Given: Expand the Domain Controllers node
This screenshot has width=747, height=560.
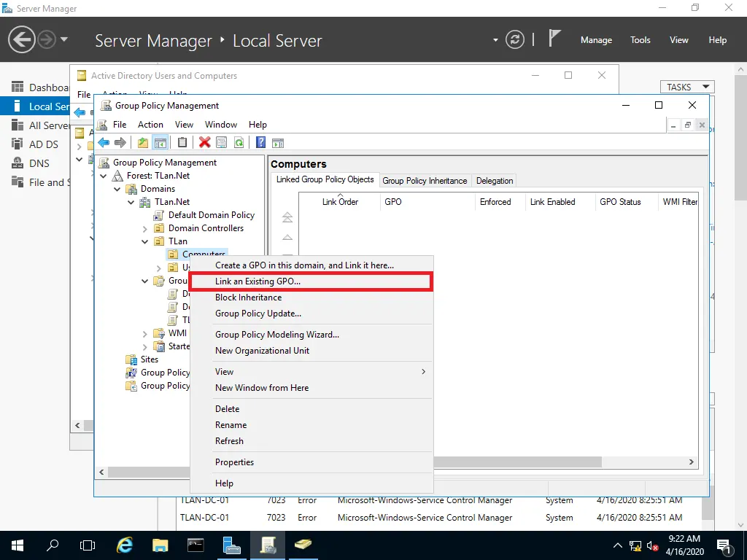Looking at the screenshot, I should (145, 228).
